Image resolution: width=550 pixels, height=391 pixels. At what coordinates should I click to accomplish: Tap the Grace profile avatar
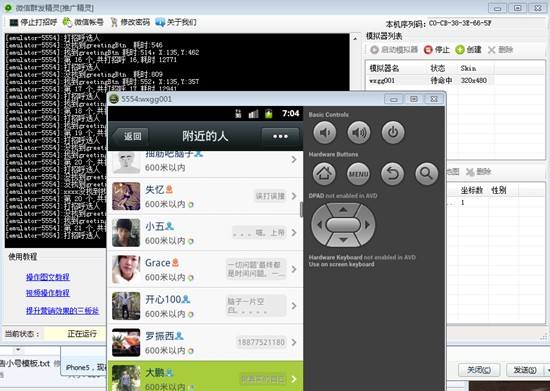[126, 269]
